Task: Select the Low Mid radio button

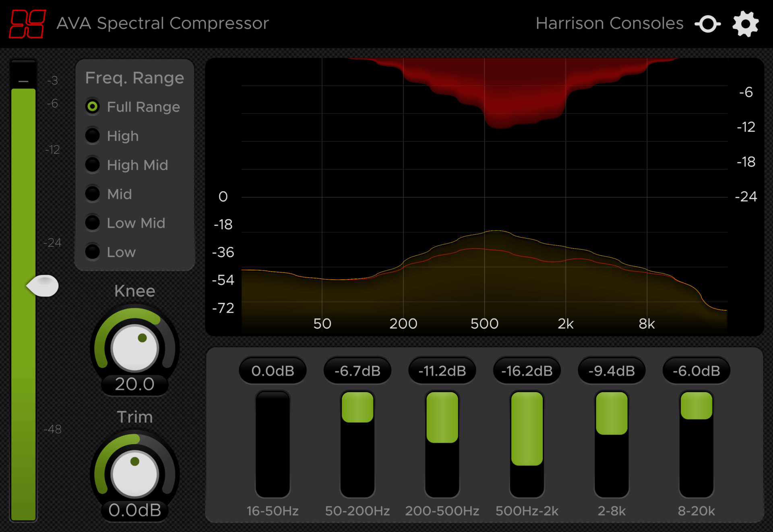Action: (x=93, y=223)
